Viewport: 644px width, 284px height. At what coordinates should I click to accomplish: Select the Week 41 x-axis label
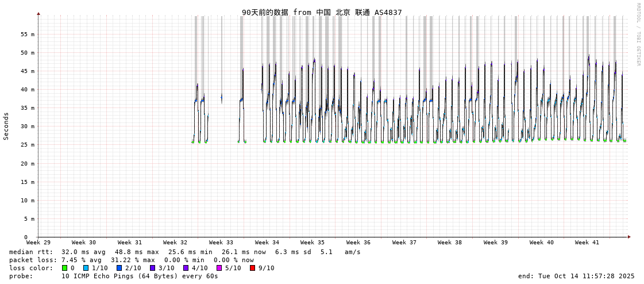click(x=587, y=243)
